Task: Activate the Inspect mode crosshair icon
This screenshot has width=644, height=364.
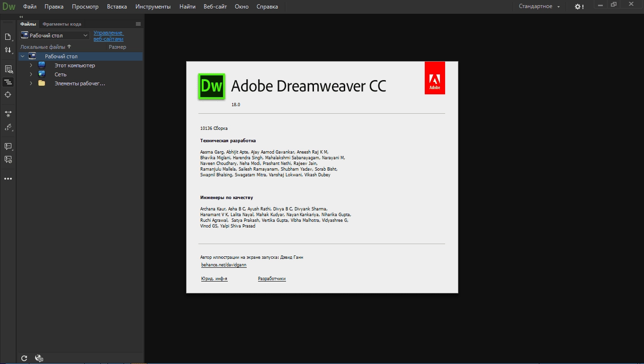Action: 8,95
